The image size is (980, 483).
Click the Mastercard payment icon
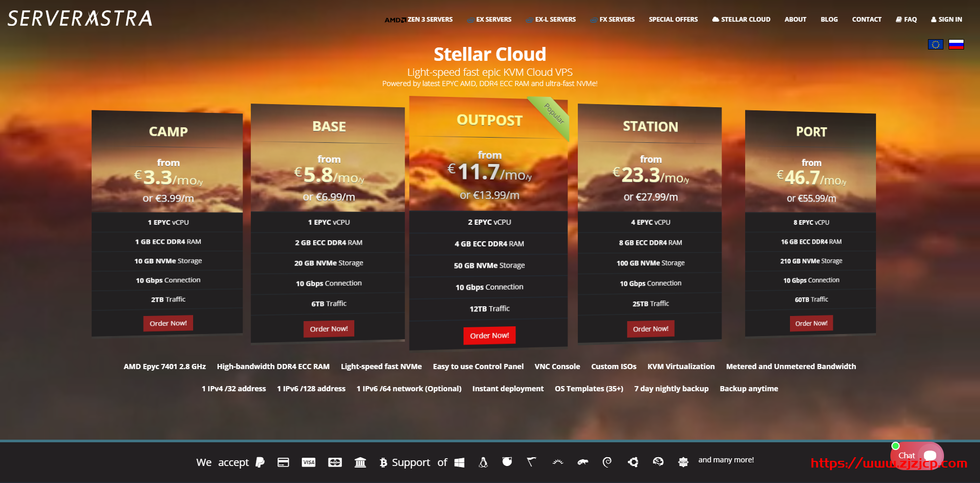coord(335,462)
